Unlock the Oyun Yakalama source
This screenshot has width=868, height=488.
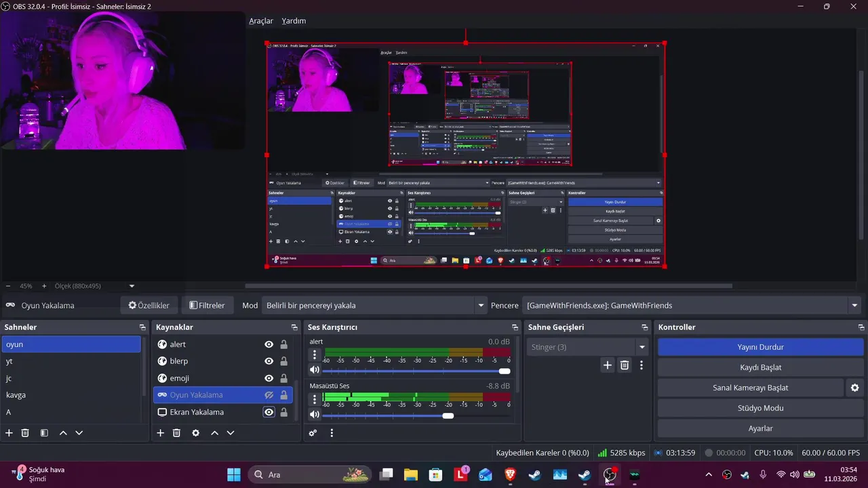click(283, 395)
